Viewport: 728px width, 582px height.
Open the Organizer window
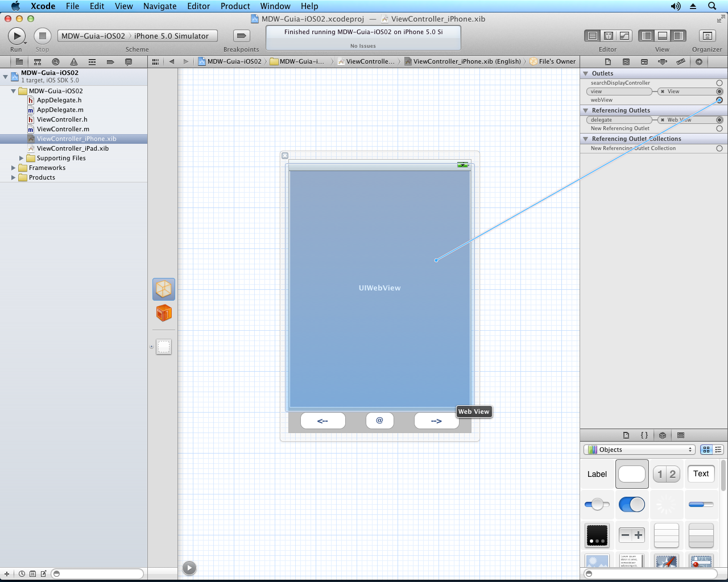(707, 36)
